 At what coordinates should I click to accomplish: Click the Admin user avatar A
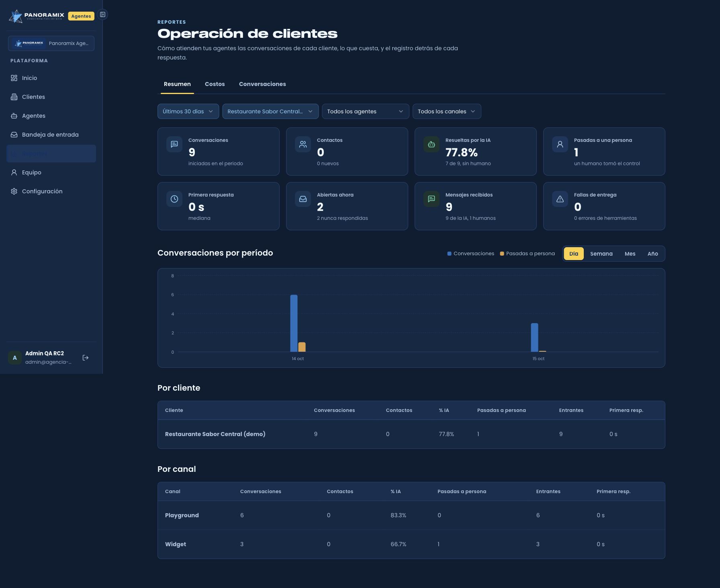point(15,358)
